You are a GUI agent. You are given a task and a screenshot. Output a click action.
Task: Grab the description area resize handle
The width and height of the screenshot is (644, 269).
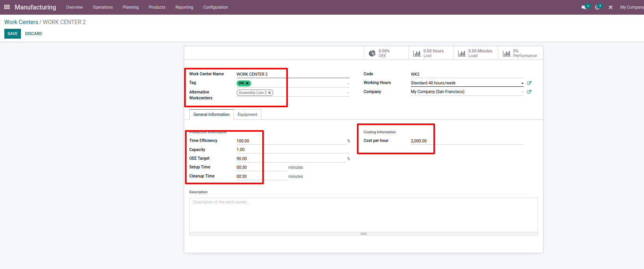364,234
